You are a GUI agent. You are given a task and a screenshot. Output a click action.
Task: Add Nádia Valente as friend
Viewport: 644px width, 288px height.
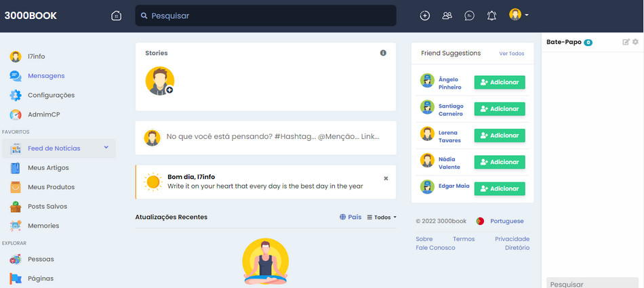[x=500, y=162]
